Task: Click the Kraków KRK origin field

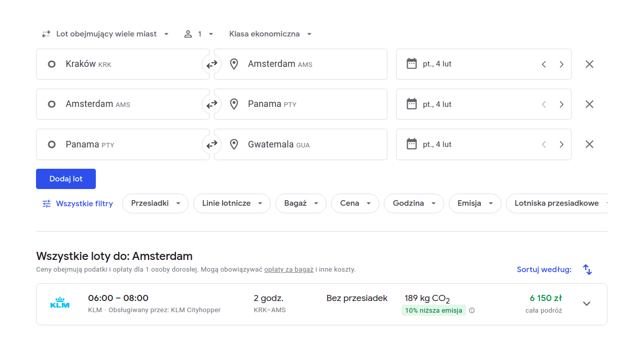Action: (x=122, y=64)
